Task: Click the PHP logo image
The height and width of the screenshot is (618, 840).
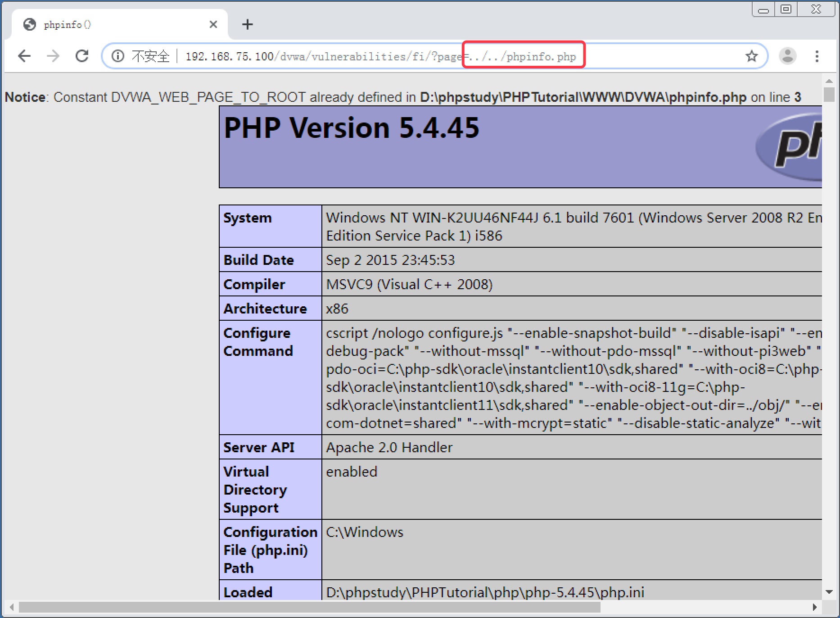Action: click(x=788, y=146)
